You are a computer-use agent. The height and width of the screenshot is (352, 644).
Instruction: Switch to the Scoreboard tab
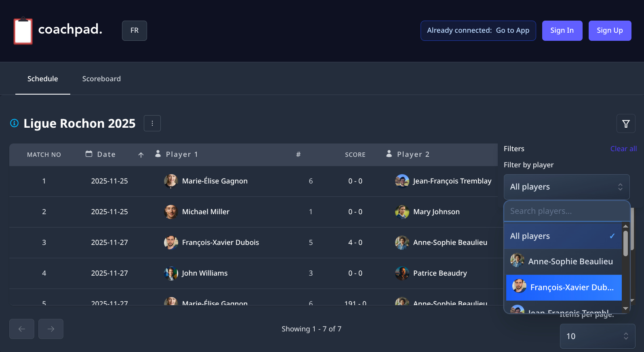tap(101, 78)
